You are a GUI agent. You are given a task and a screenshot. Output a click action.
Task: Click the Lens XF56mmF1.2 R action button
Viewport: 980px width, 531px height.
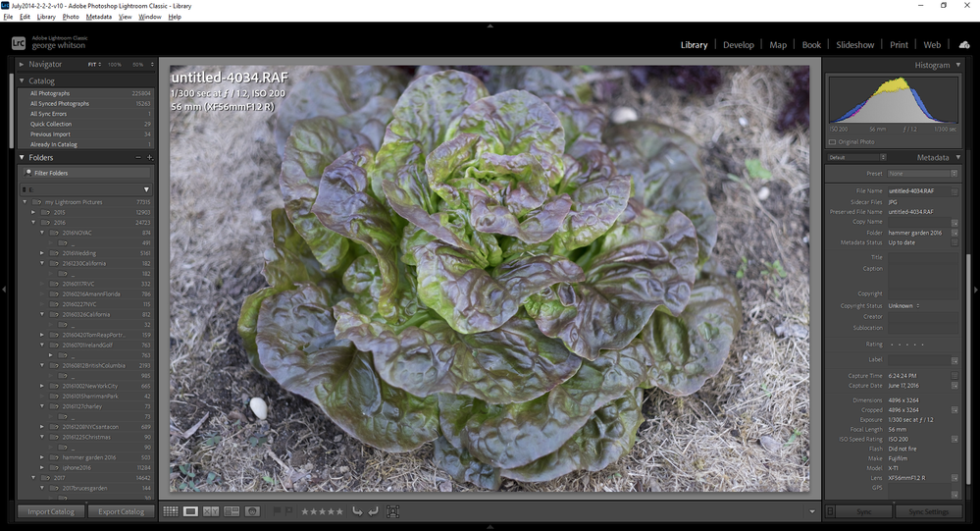point(954,478)
